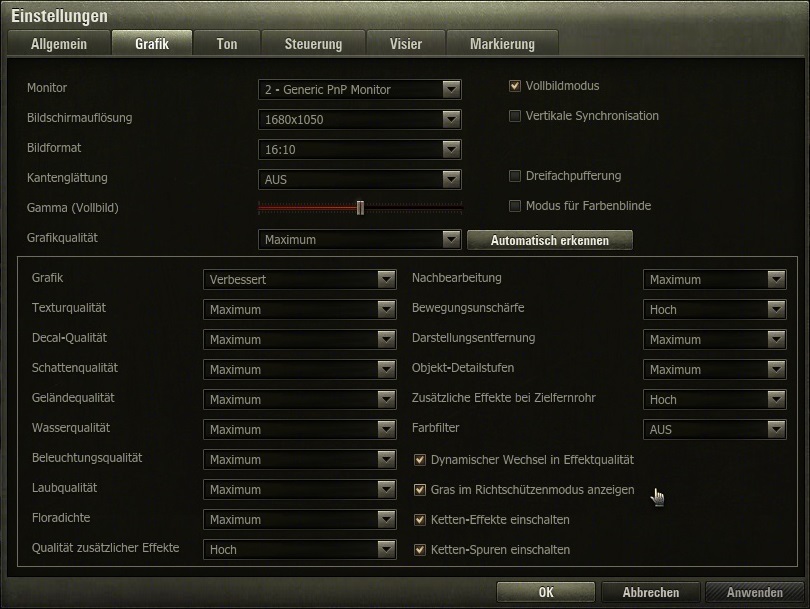The height and width of the screenshot is (609, 810).
Task: Disable the Vollbildmodus checkbox
Action: pos(516,86)
